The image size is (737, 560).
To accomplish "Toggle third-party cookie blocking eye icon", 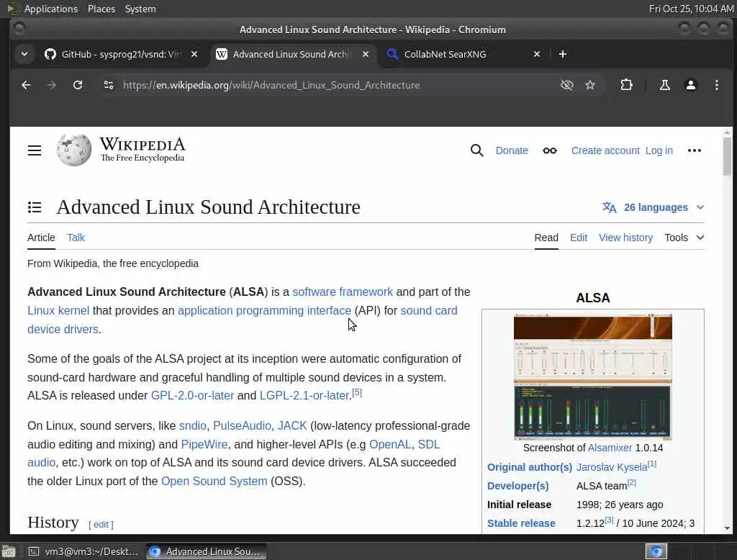I will click(567, 85).
